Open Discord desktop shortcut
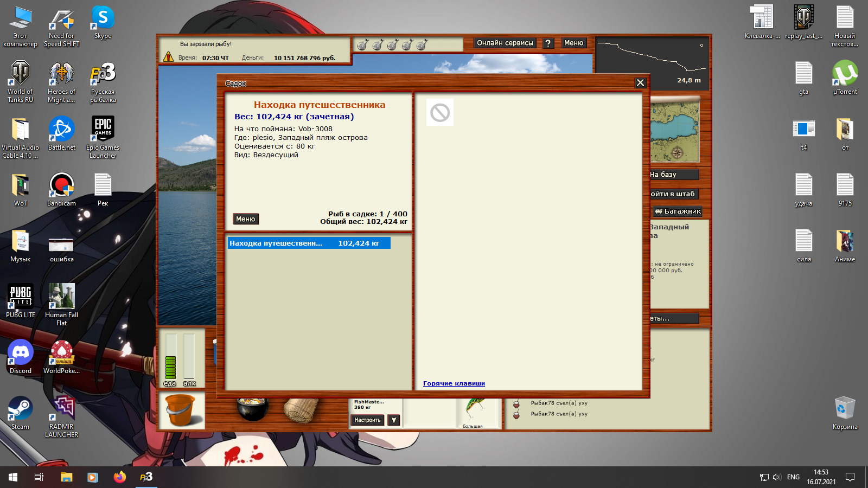Viewport: 868px width, 488px height. coord(21,357)
